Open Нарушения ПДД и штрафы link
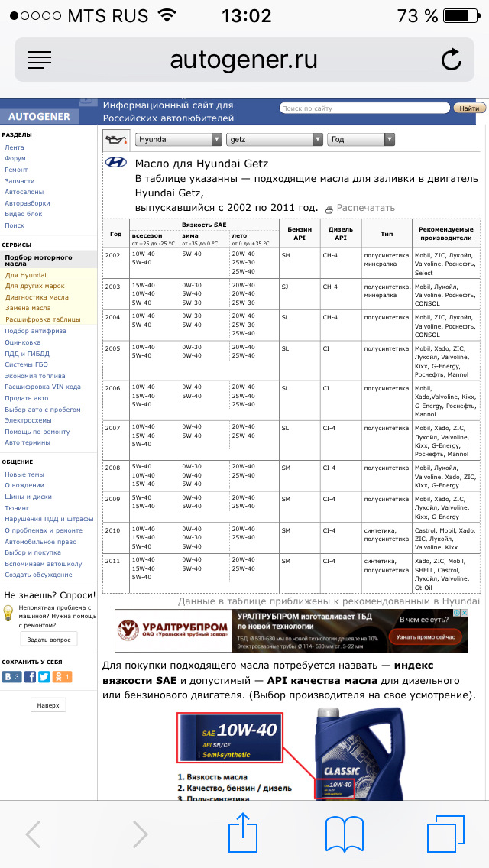 tap(50, 519)
